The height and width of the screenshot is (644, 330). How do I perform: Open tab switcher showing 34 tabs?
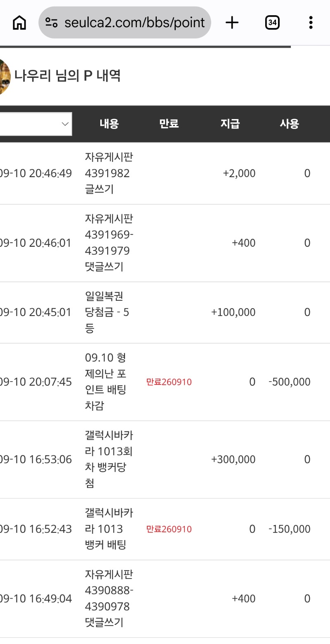coord(272,23)
